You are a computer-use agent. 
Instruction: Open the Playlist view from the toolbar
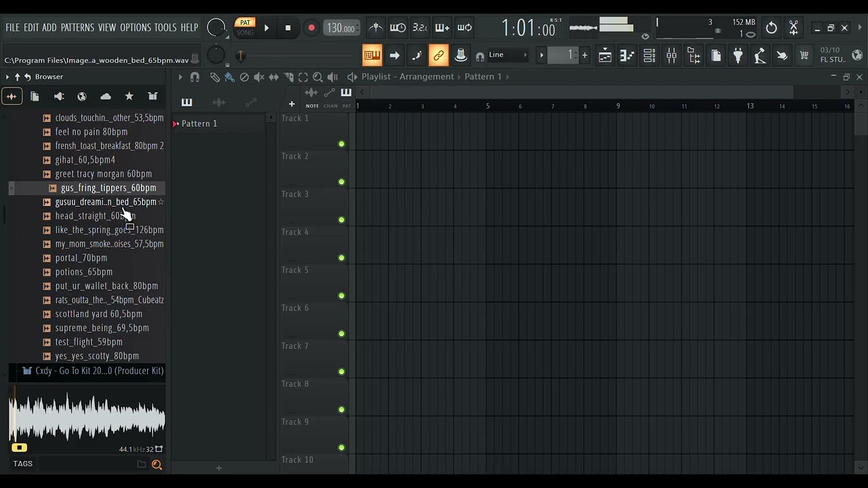tap(605, 56)
